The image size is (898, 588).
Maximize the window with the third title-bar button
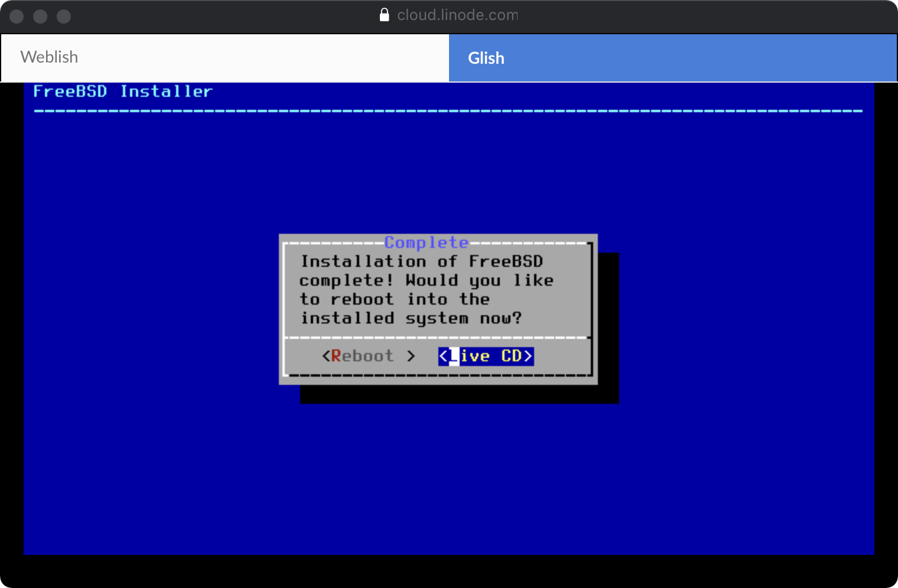pyautogui.click(x=64, y=17)
